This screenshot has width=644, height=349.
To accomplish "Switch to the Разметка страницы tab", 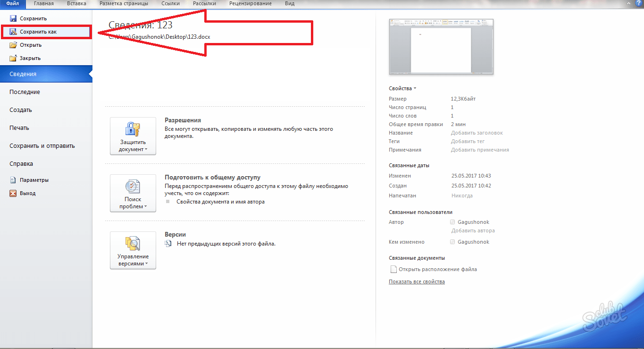I will click(124, 3).
